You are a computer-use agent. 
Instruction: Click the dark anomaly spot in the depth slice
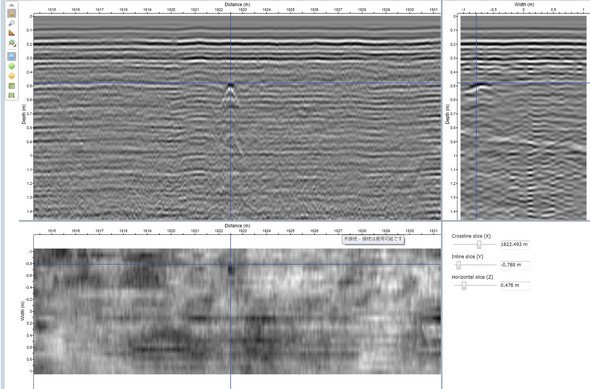pyautogui.click(x=230, y=269)
